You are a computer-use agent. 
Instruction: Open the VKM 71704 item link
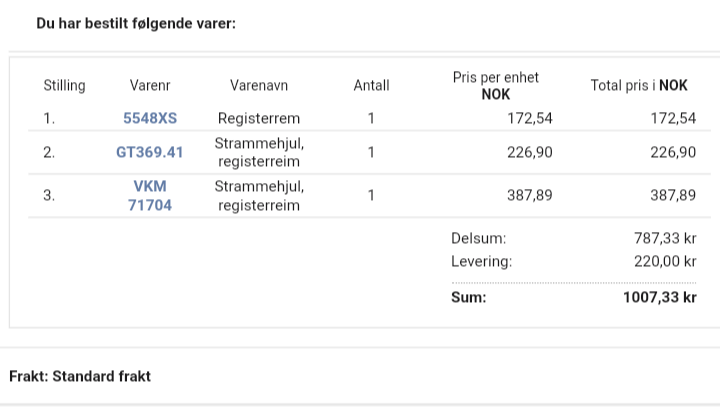click(150, 195)
